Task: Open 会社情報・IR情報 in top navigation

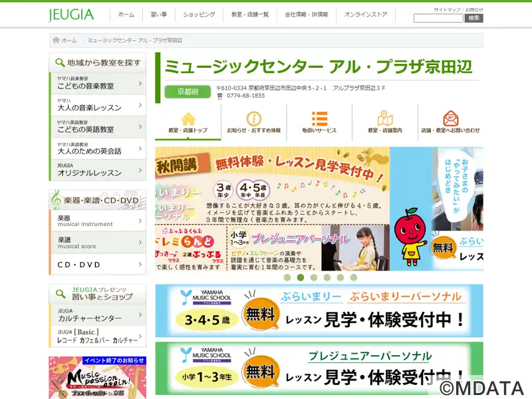Action: coord(307,15)
